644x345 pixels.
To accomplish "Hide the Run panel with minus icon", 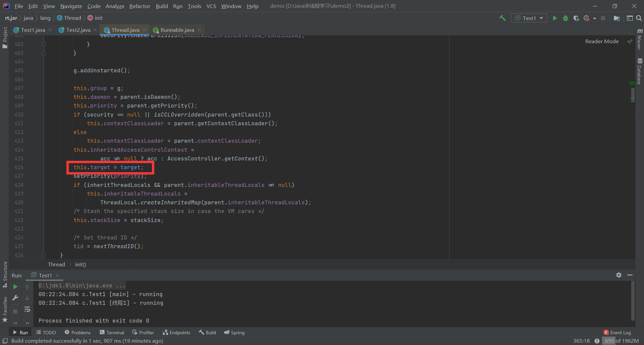I will pyautogui.click(x=630, y=275).
